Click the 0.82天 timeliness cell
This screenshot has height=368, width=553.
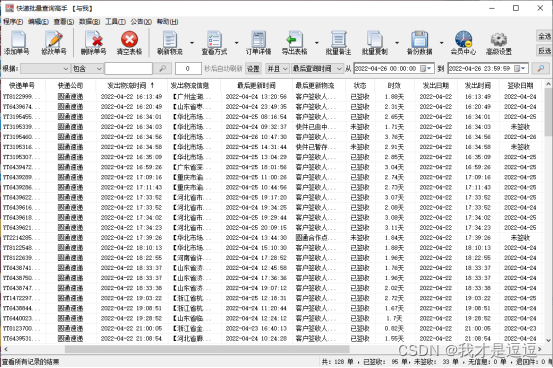pyautogui.click(x=394, y=328)
